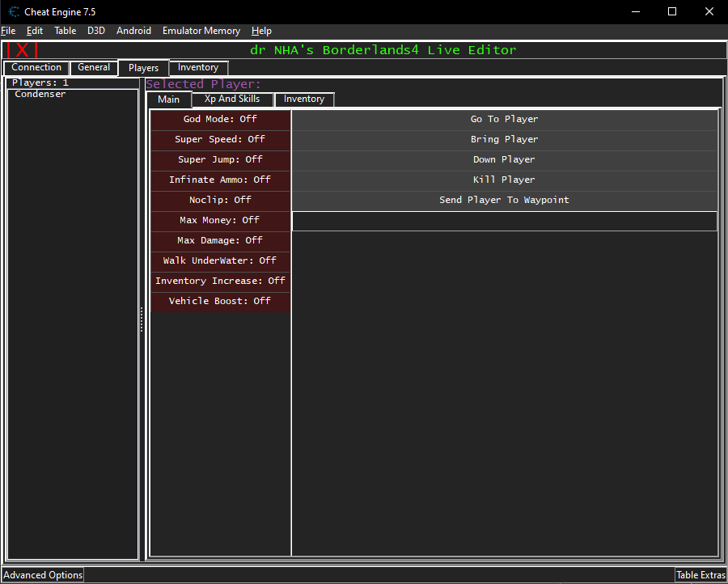This screenshot has height=584, width=728.
Task: Open the Table menu
Action: (65, 31)
